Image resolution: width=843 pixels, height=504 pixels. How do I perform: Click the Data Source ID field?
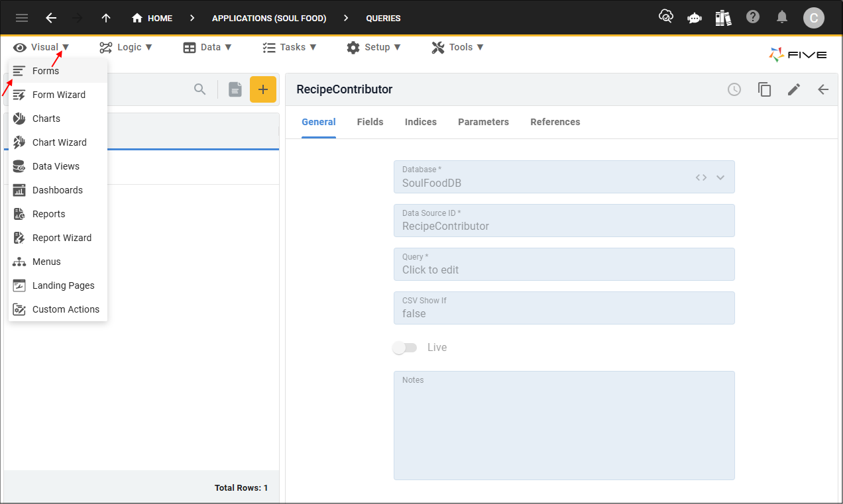tap(564, 221)
